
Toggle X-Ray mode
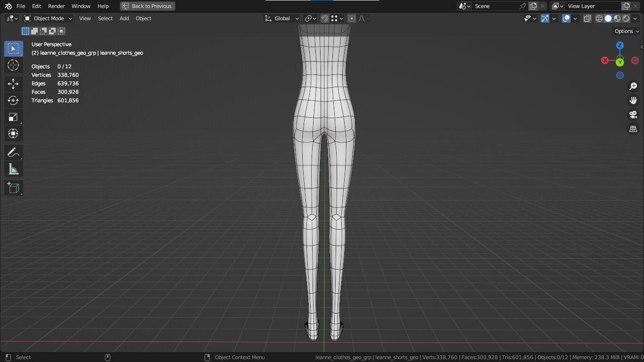point(587,18)
